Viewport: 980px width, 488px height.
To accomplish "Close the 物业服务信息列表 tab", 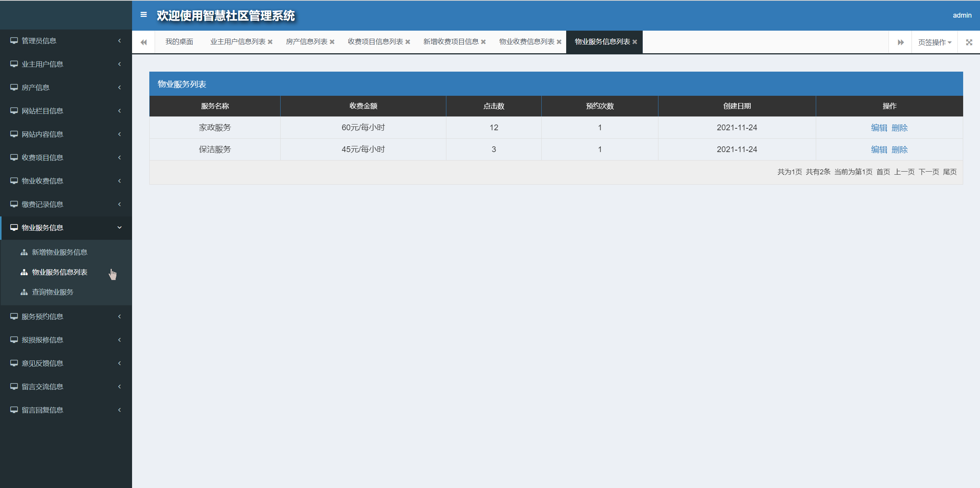I will (x=635, y=42).
